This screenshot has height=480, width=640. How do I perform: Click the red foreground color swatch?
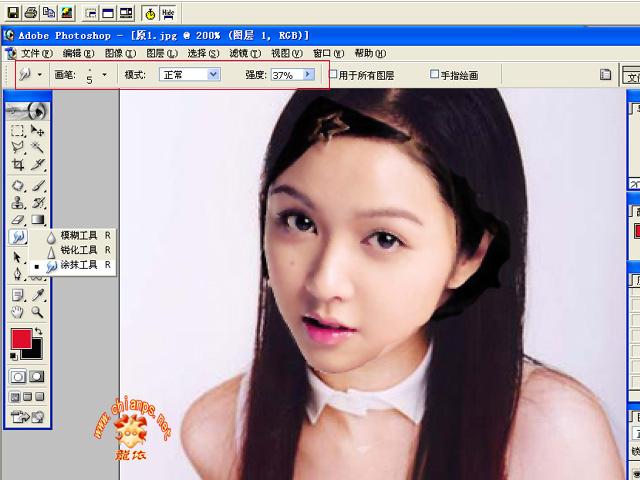coord(21,339)
